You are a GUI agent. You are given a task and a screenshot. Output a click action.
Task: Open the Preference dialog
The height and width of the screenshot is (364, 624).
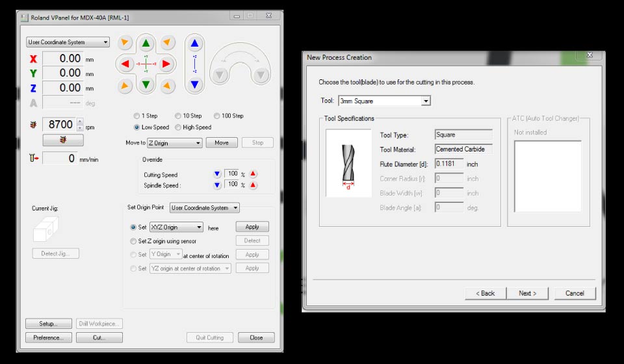point(49,337)
